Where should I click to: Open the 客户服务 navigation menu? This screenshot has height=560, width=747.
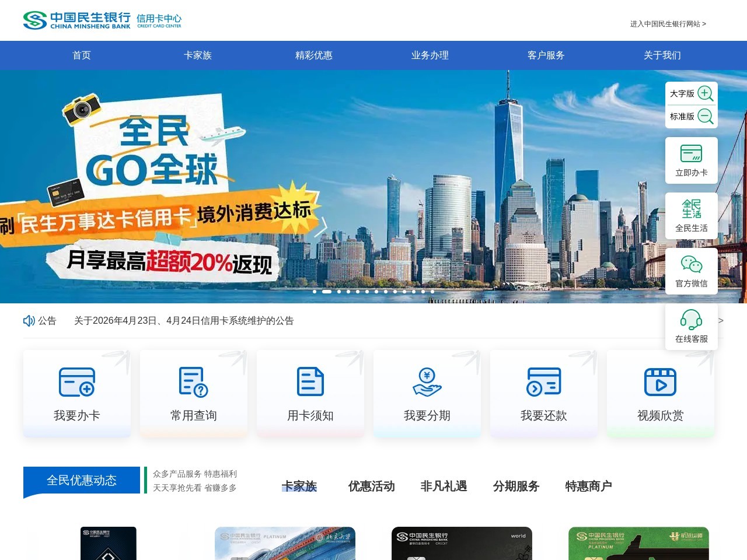(546, 55)
